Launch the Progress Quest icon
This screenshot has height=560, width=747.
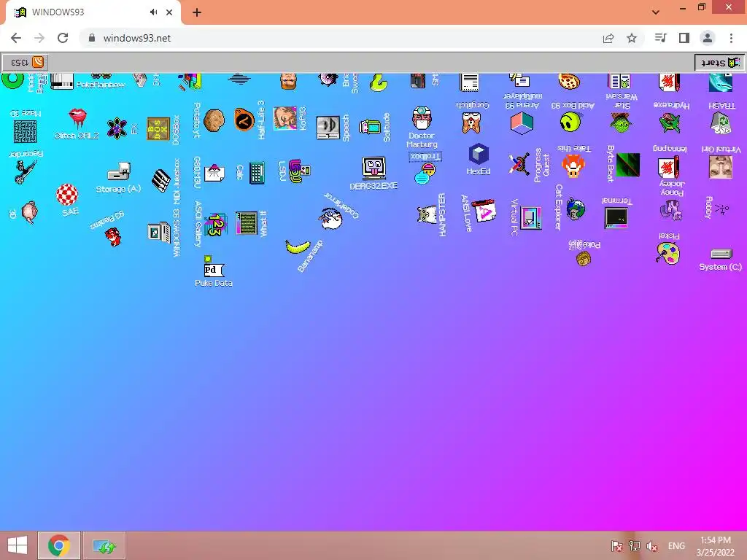[519, 164]
